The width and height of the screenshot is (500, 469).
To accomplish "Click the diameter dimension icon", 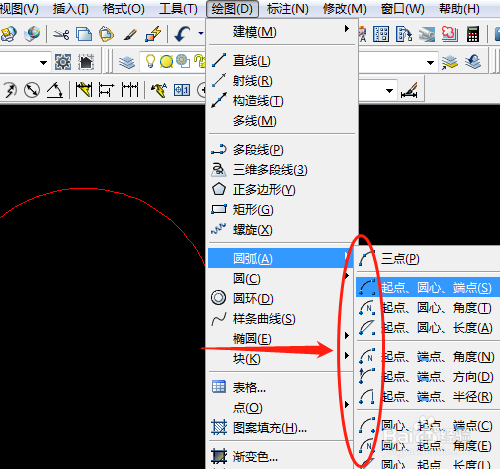I will (32, 90).
